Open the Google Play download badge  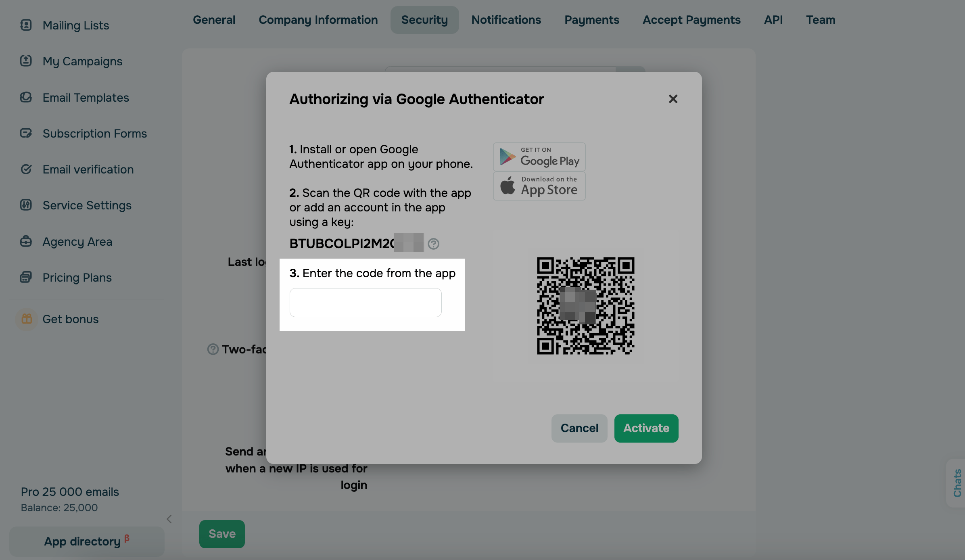point(539,157)
